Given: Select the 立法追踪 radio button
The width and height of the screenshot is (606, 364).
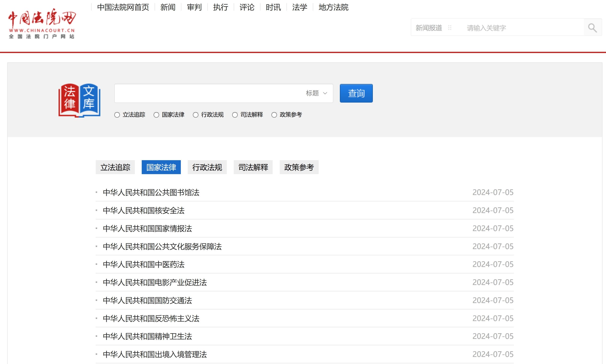Looking at the screenshot, I should coord(117,114).
